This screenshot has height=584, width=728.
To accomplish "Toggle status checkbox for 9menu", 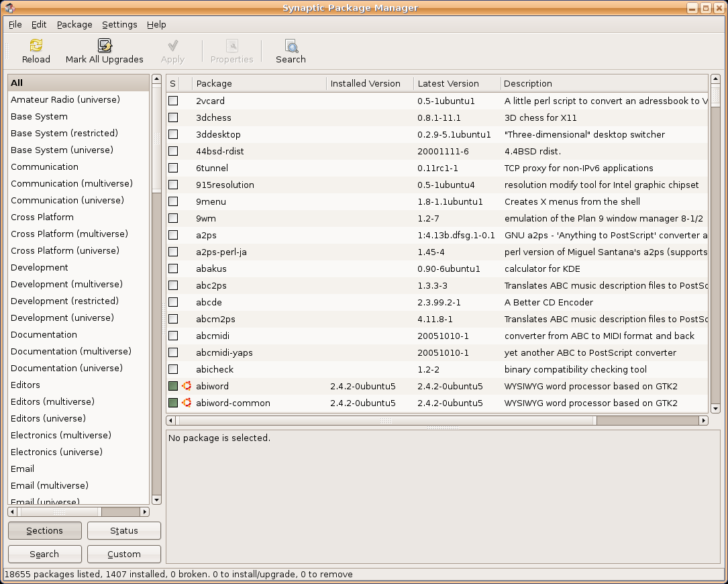I will [173, 201].
